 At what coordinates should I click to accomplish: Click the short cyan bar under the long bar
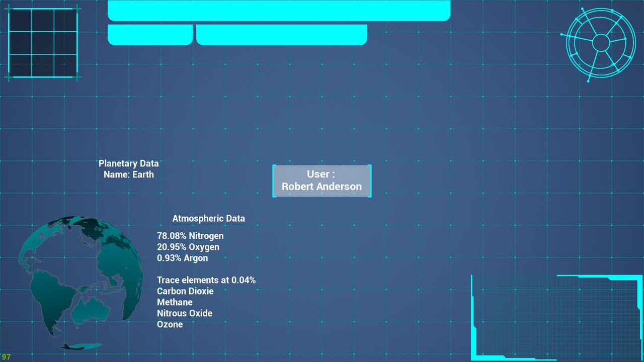150,35
